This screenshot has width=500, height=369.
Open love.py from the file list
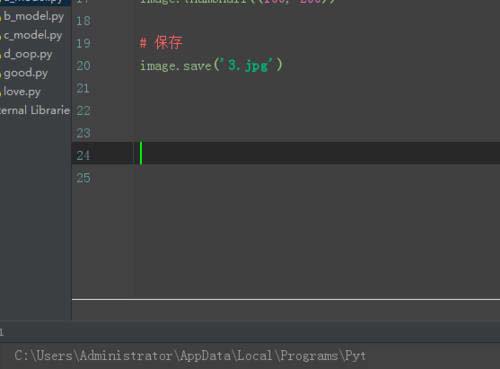tap(22, 92)
